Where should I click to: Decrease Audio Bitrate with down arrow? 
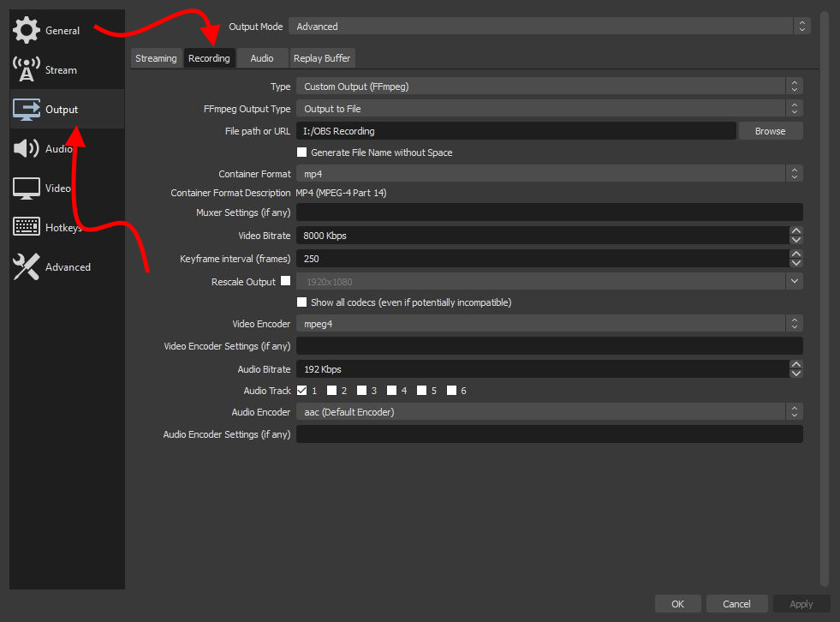tap(796, 374)
